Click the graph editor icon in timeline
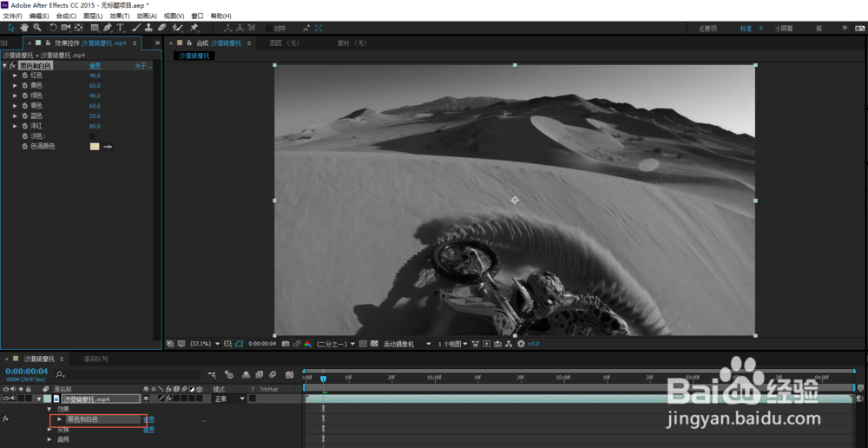This screenshot has width=868, height=448. click(289, 375)
